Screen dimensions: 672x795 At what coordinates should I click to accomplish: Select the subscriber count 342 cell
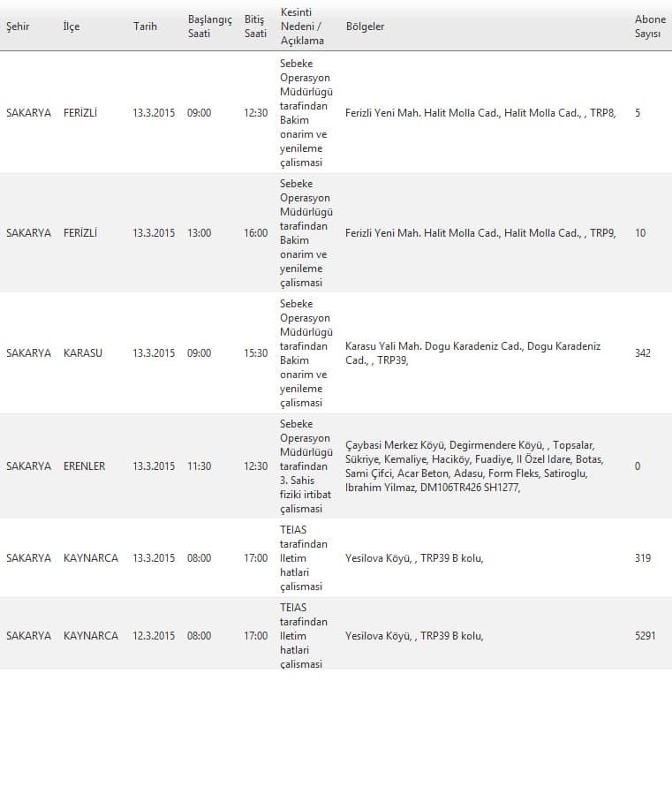[x=643, y=353]
